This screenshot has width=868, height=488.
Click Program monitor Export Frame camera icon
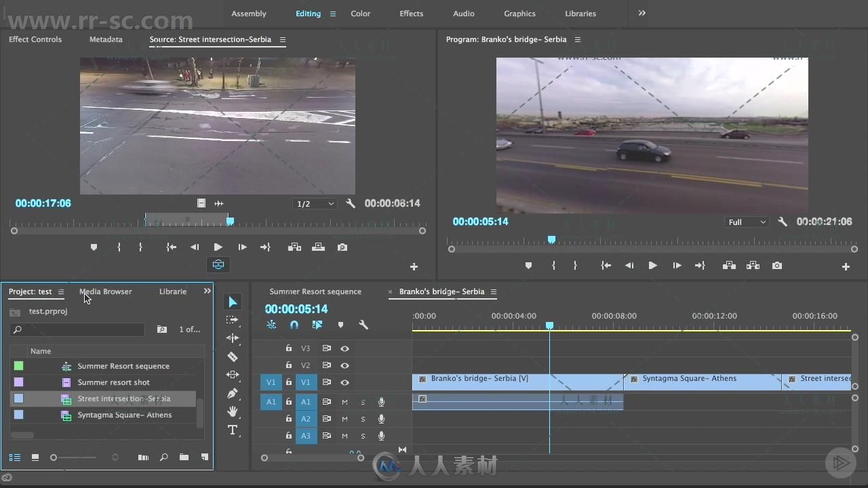tap(777, 266)
